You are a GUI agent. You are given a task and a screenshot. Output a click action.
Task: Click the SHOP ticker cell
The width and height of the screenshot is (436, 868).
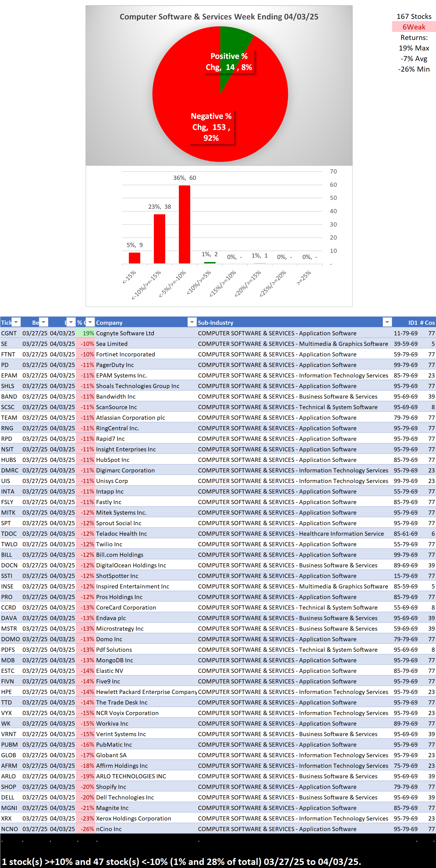(x=11, y=787)
